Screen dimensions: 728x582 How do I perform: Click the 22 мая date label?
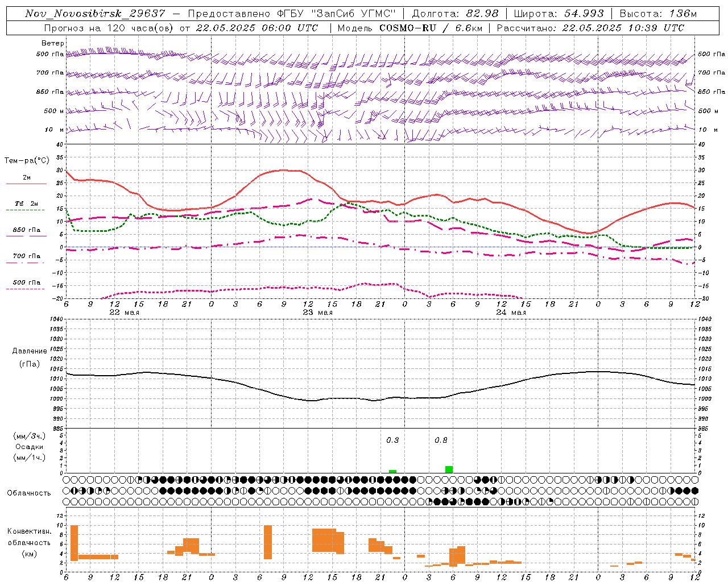pyautogui.click(x=124, y=313)
